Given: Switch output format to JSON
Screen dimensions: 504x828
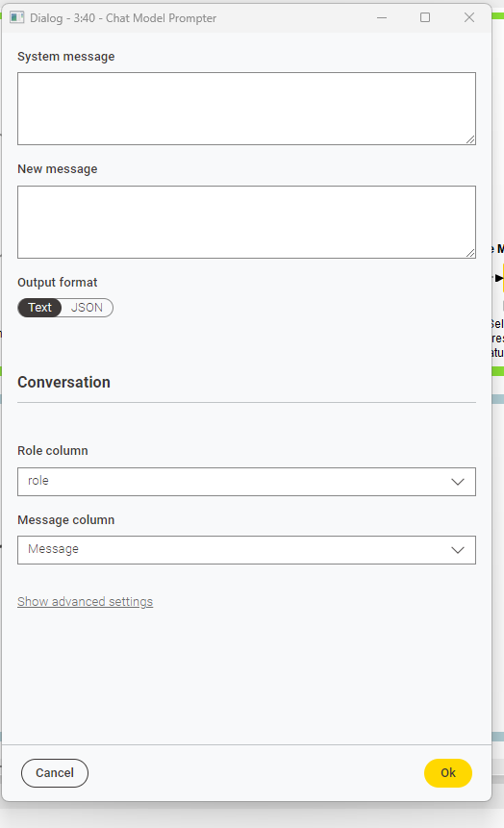Looking at the screenshot, I should click(x=87, y=308).
